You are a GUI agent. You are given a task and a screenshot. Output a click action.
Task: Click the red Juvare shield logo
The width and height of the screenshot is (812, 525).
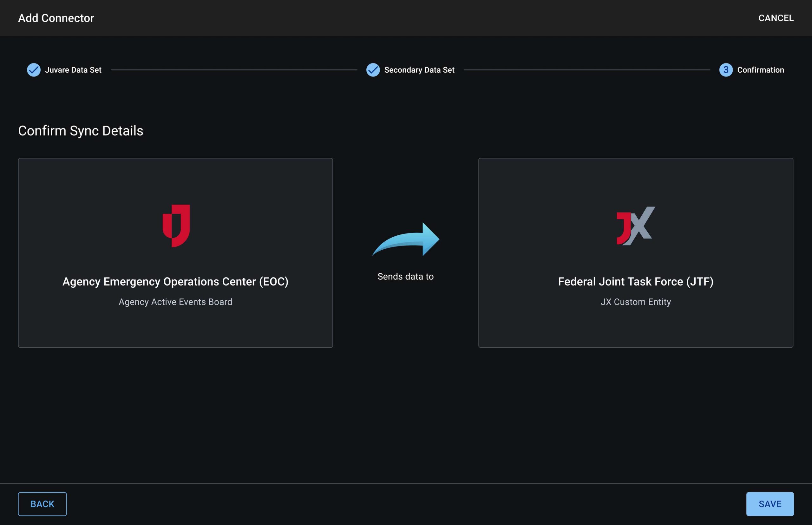click(x=176, y=226)
